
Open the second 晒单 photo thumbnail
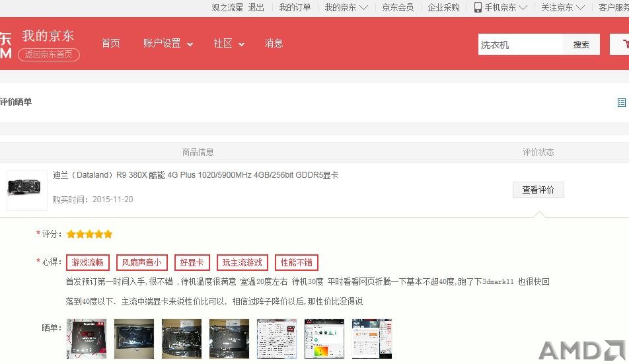(x=134, y=339)
